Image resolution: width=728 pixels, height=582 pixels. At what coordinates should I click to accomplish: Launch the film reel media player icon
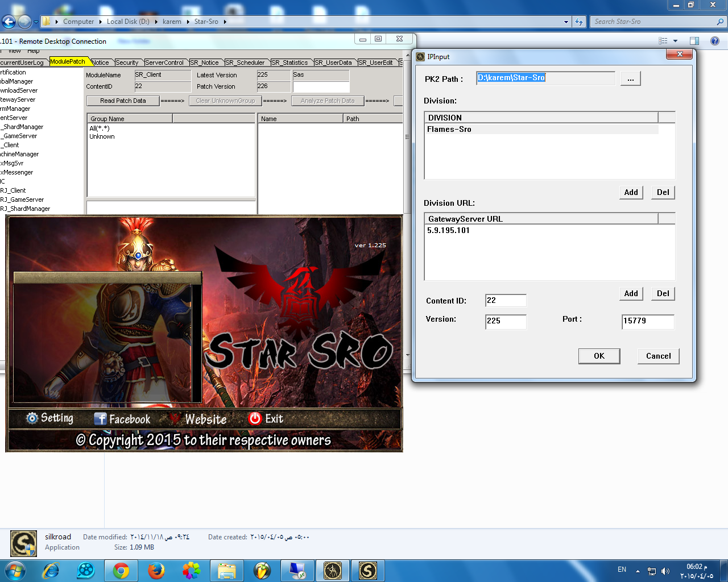(86, 570)
